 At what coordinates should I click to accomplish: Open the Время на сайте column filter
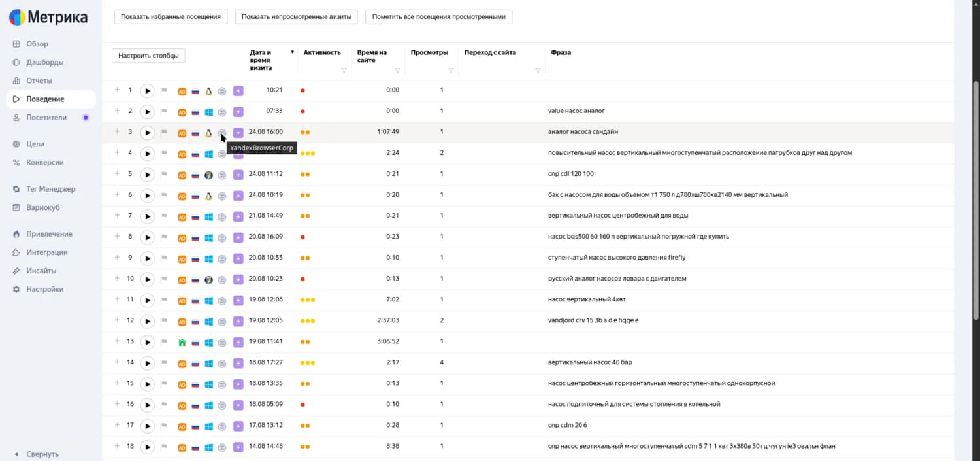(397, 71)
